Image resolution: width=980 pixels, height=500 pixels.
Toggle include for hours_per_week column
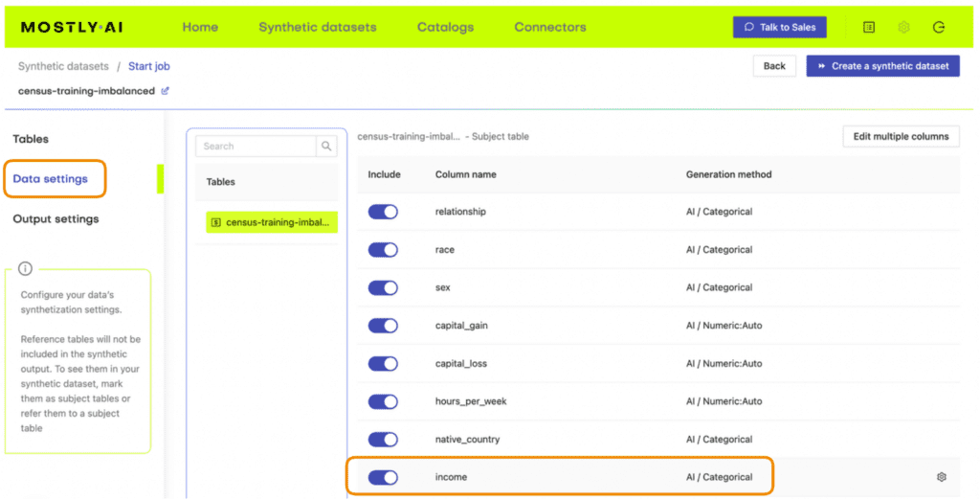click(383, 401)
